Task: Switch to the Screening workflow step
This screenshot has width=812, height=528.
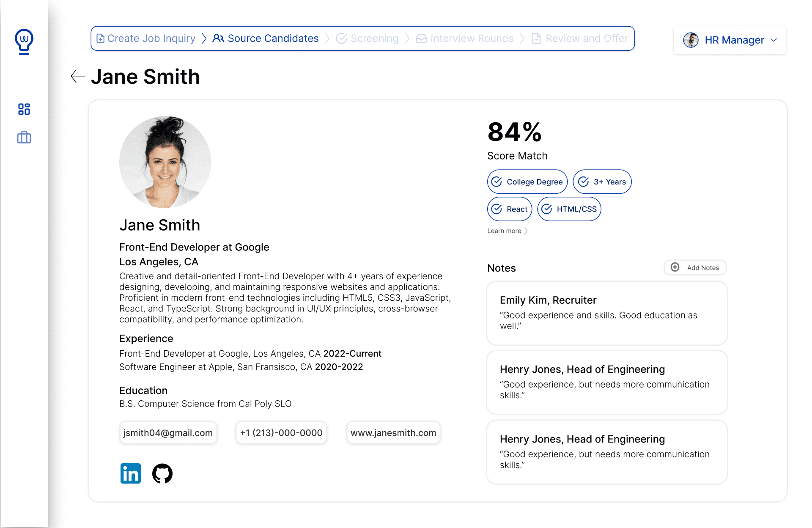Action: (x=374, y=38)
